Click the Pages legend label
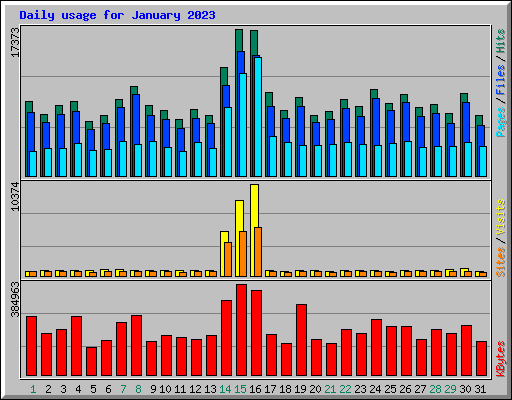Screen dimensions: 512x400 coord(501,122)
